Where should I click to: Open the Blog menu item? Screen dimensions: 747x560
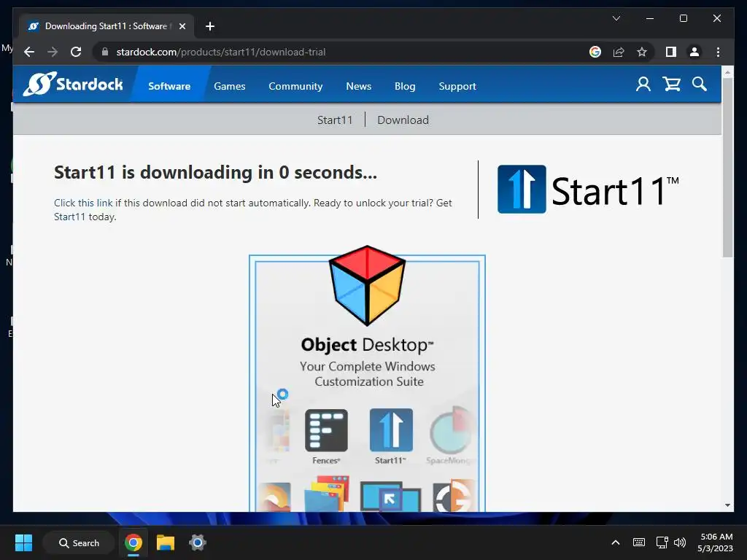tap(404, 86)
